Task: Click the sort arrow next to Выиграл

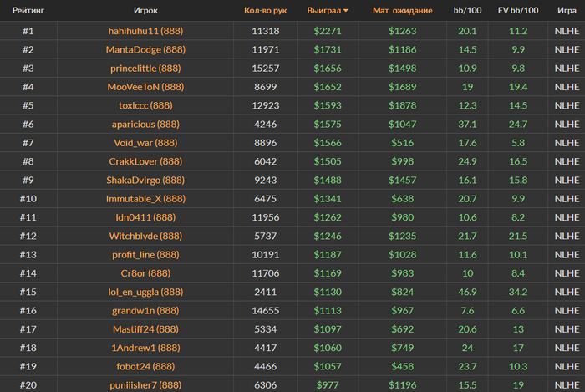Action: coord(346,11)
